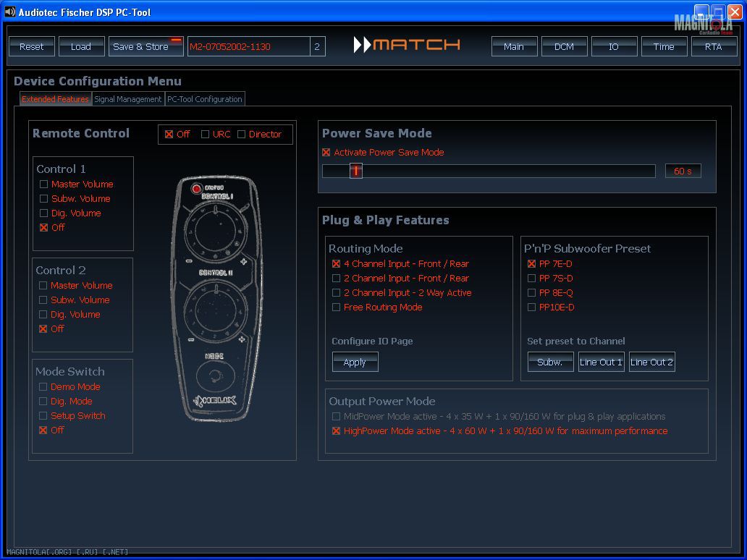Screen dimensions: 747x560
Task: Go to the Main page
Action: tap(514, 46)
